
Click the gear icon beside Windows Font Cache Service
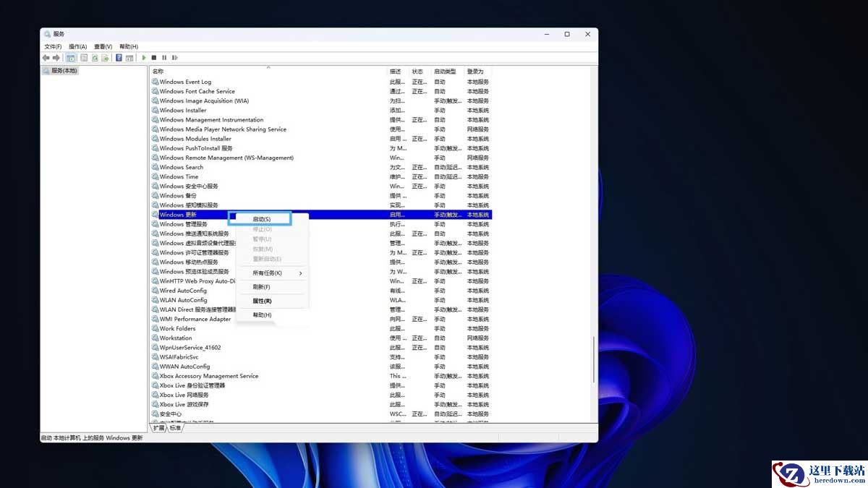pyautogui.click(x=155, y=91)
